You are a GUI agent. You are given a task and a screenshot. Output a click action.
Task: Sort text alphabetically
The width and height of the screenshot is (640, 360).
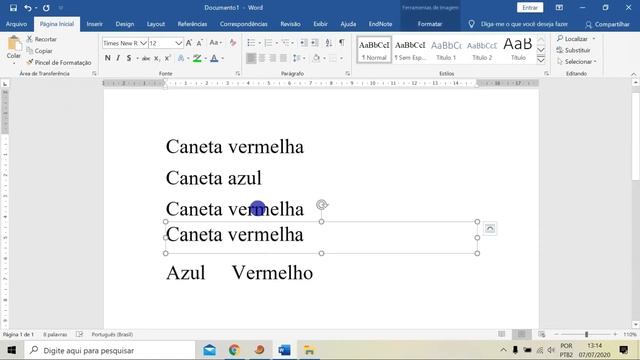pyautogui.click(x=329, y=42)
